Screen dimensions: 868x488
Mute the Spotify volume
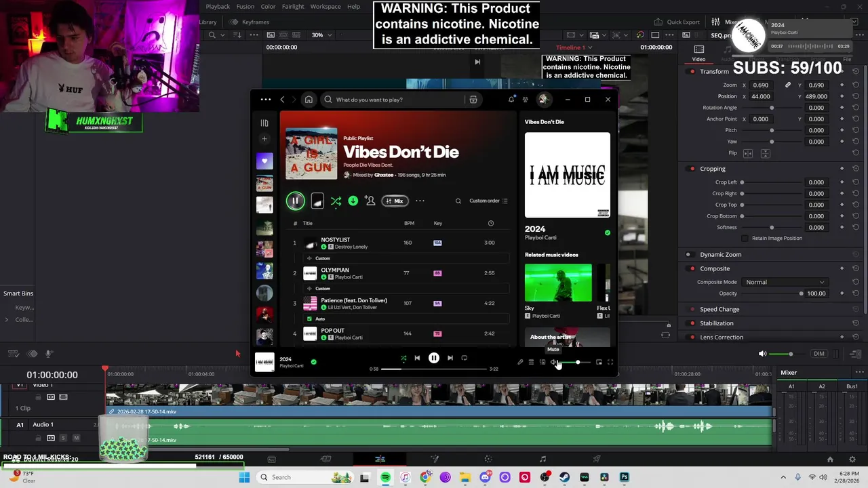click(555, 363)
